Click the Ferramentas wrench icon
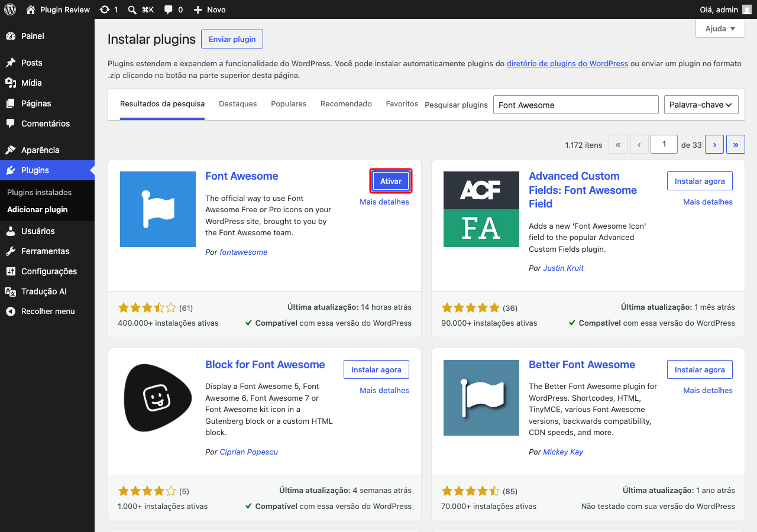 11,251
